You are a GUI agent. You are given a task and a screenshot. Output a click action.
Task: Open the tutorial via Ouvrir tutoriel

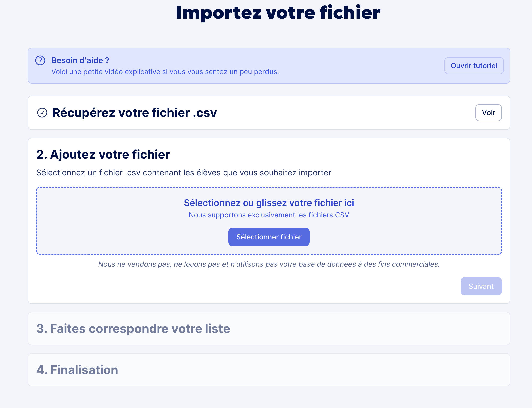[474, 66]
